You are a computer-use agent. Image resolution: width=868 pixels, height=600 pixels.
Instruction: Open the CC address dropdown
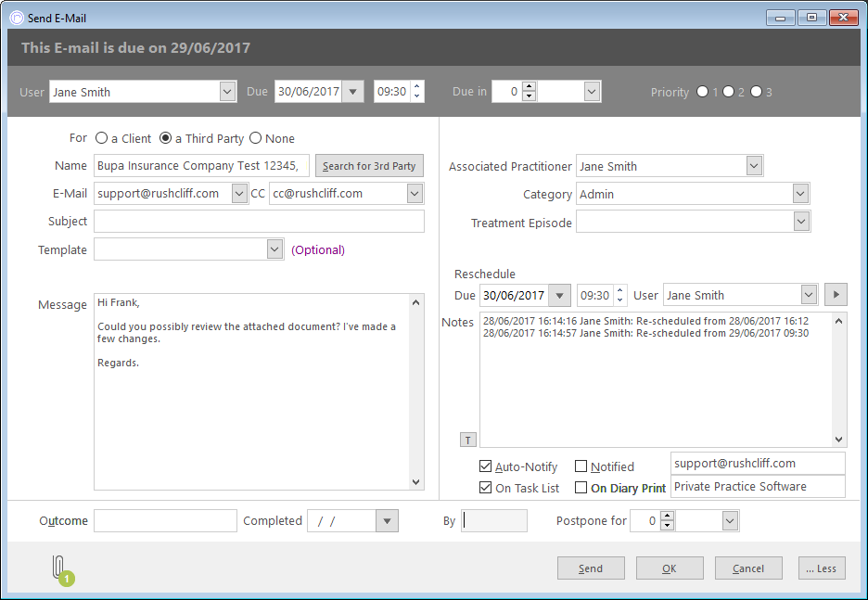tap(415, 193)
